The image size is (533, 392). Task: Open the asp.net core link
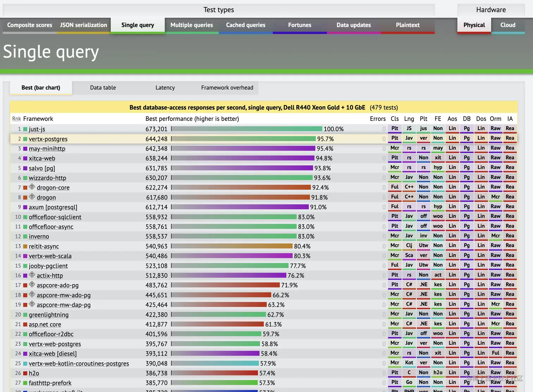(x=45, y=324)
